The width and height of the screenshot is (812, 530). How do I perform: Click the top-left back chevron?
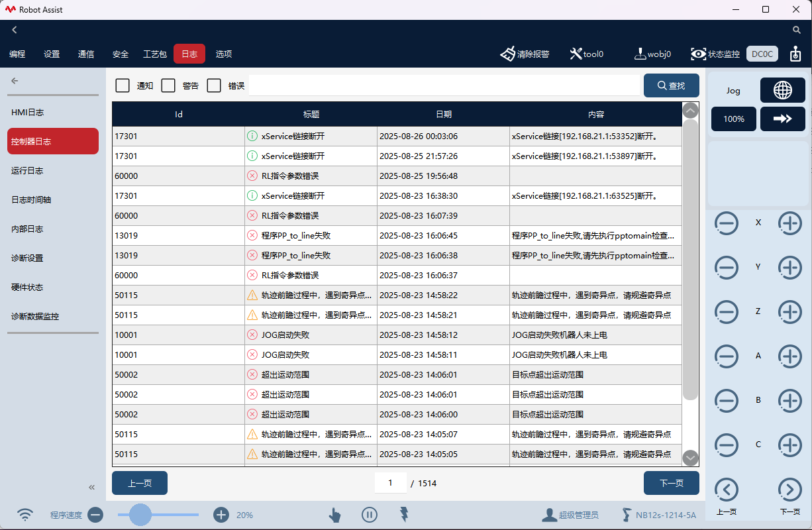(x=15, y=30)
